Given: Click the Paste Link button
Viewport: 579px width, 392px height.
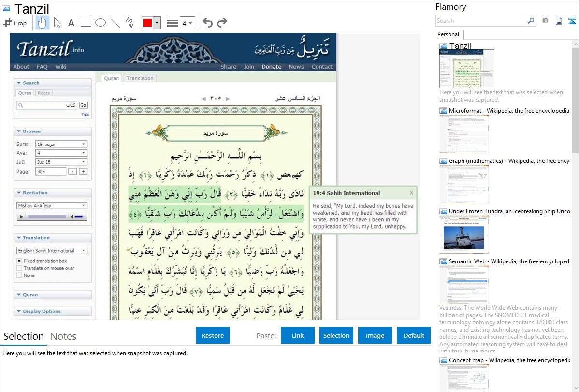Looking at the screenshot, I should point(298,335).
